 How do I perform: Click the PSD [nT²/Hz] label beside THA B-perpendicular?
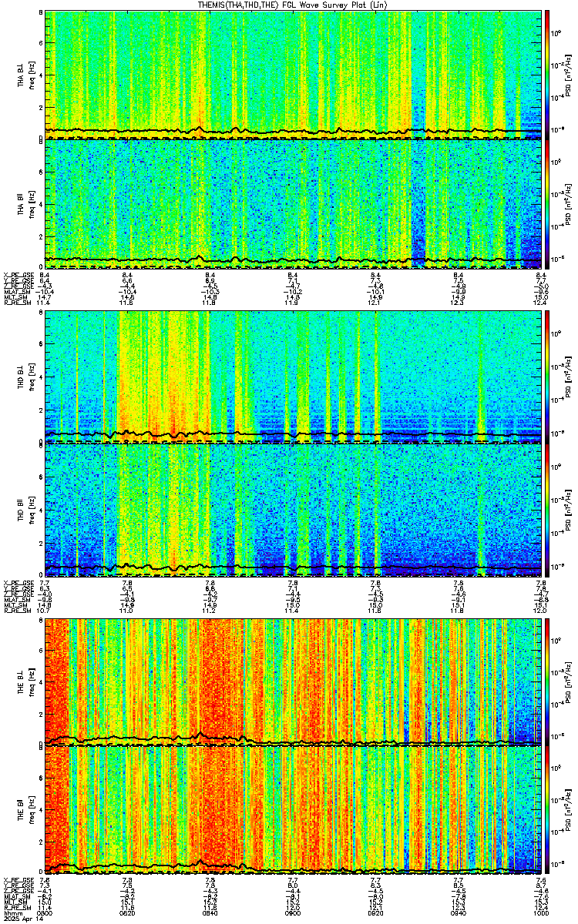(x=567, y=75)
